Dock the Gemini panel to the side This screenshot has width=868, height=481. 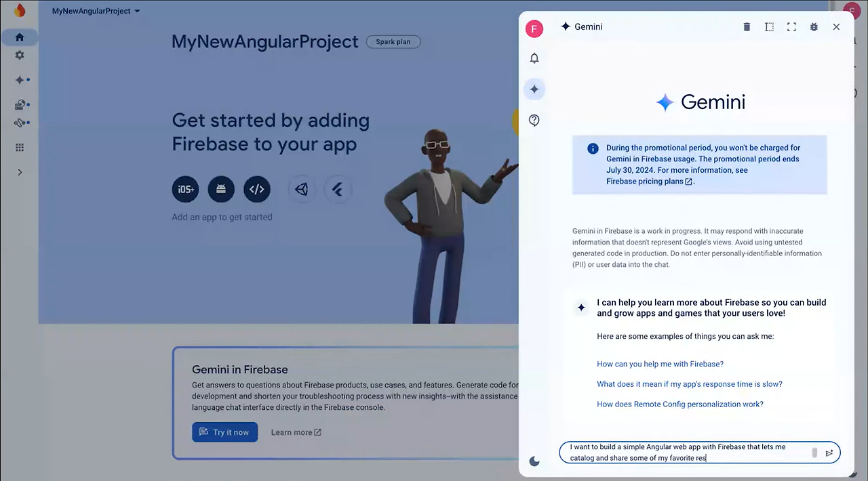coord(769,27)
